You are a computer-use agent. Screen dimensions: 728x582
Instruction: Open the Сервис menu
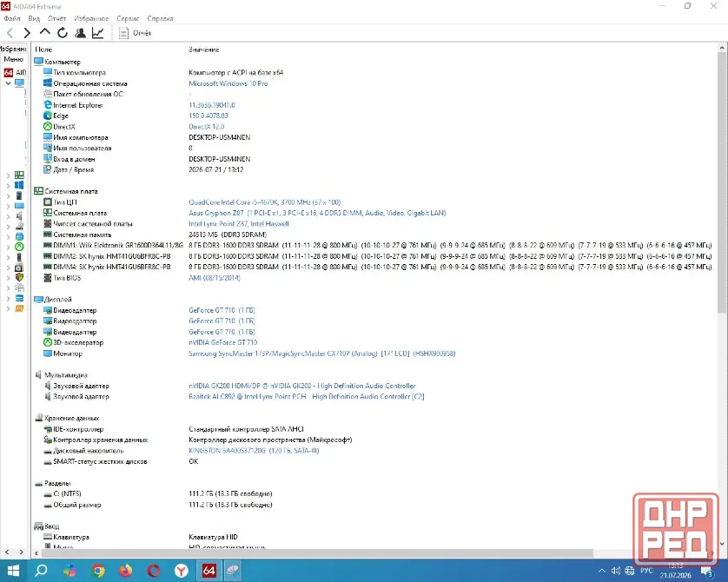[128, 18]
